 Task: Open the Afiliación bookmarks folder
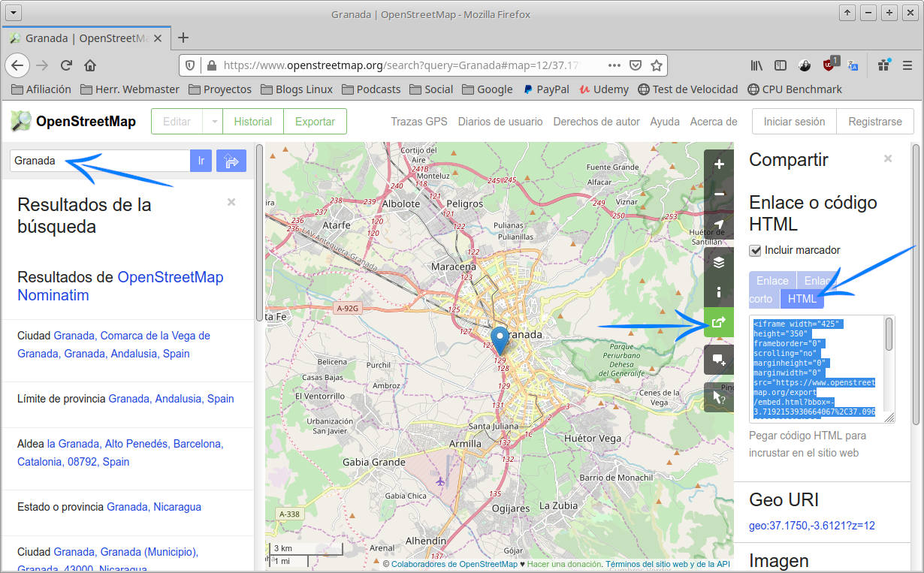coord(41,89)
